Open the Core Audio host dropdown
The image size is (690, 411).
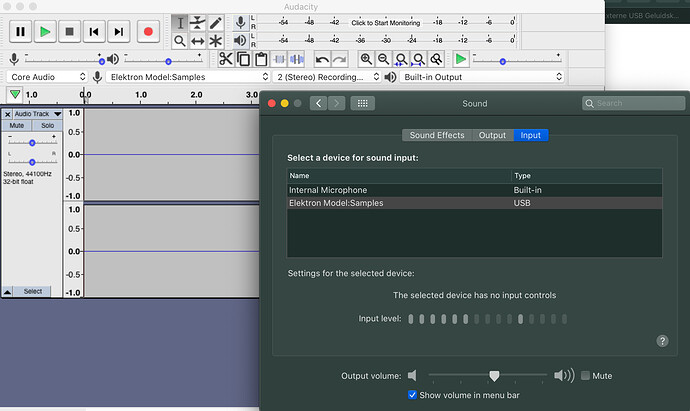[47, 77]
